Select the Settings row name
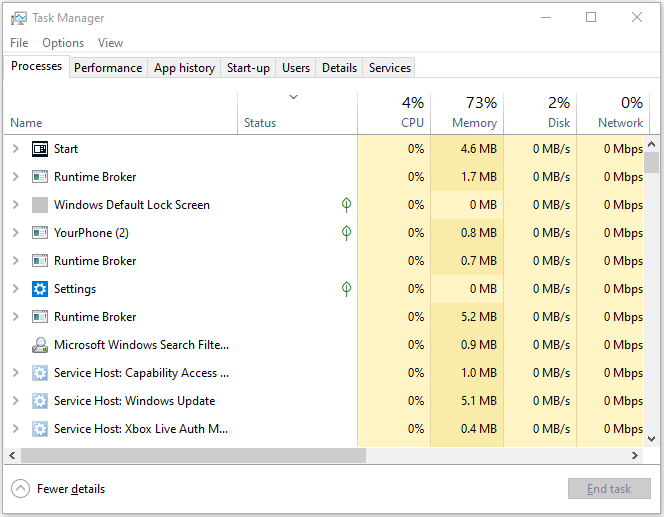Screen dimensions: 664x517 pyautogui.click(x=75, y=289)
